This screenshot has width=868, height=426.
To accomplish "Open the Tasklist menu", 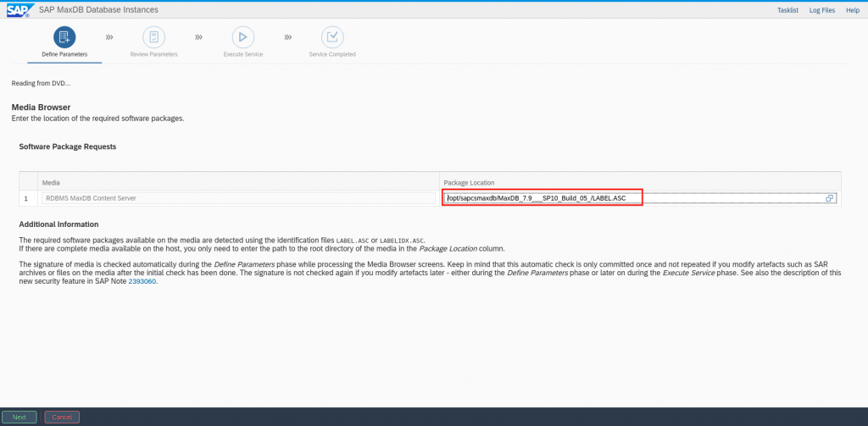I will point(787,9).
